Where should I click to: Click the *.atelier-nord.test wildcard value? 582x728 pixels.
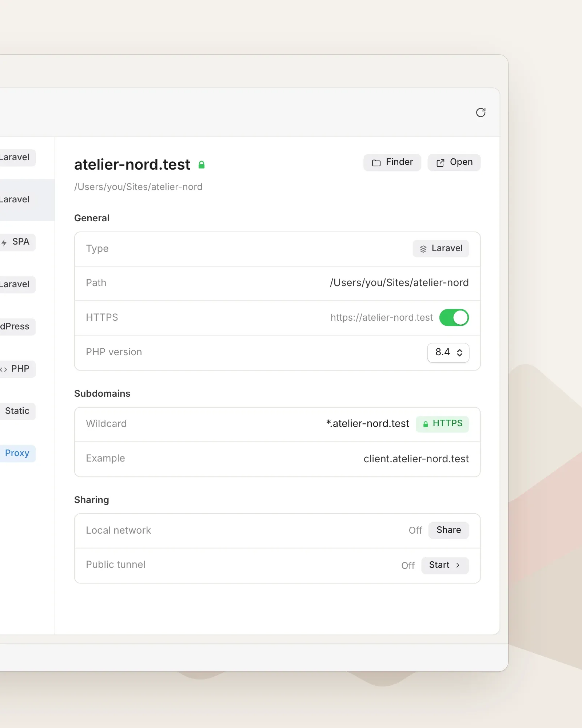tap(367, 424)
